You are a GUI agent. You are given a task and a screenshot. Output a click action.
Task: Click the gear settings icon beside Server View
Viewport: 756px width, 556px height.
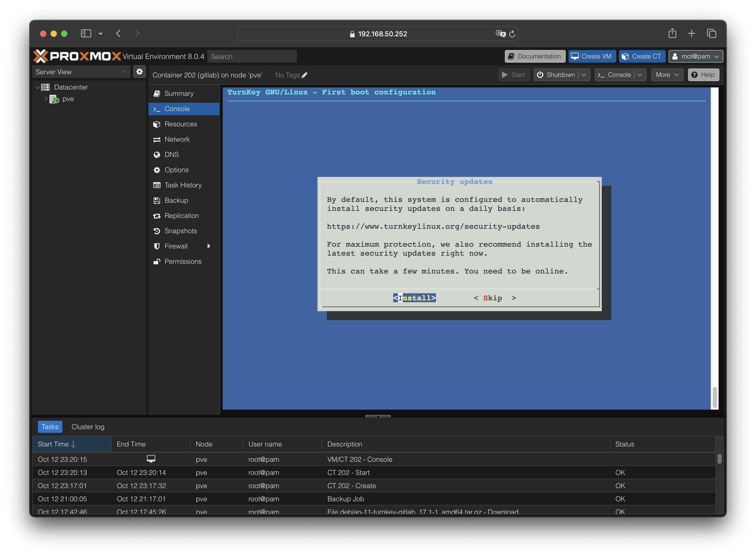point(139,72)
